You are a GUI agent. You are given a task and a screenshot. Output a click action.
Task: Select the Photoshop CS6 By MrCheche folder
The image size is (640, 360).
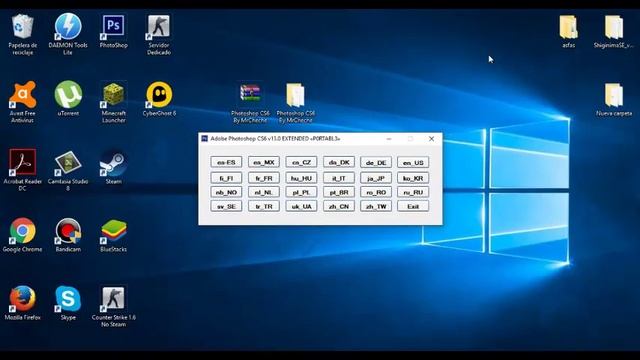[296, 103]
